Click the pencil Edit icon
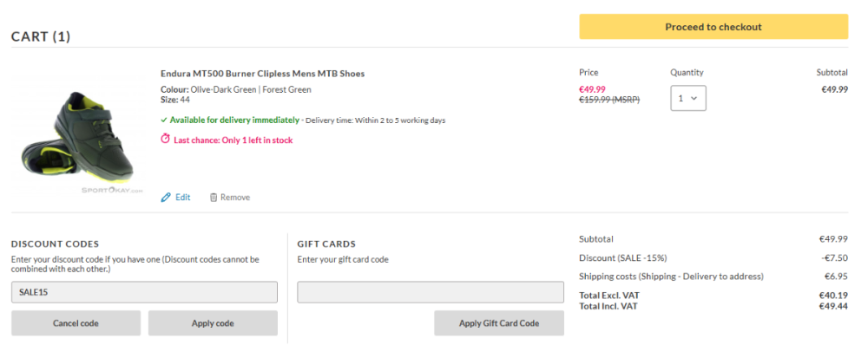 tap(166, 198)
